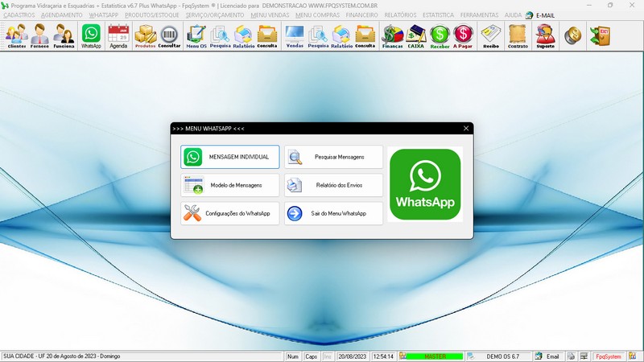Open the SERVIÇO/ORÇAMENTO menu
644x362 pixels.
pyautogui.click(x=215, y=15)
